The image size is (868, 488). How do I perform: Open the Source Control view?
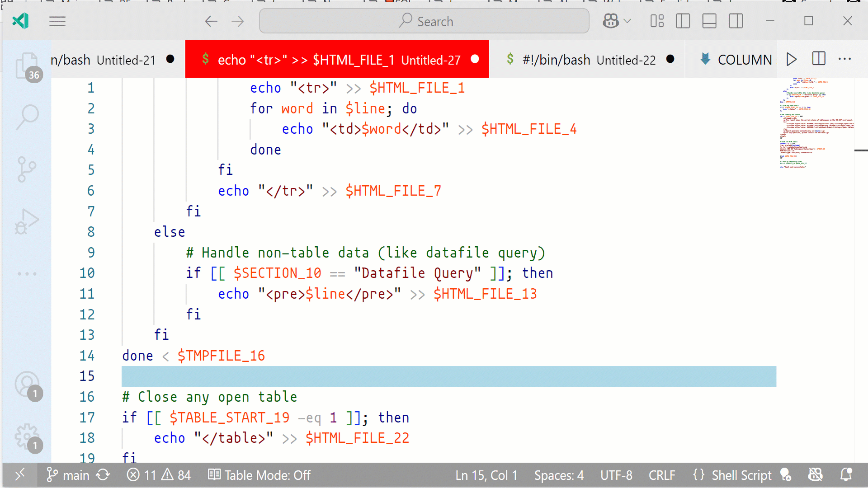(x=27, y=169)
